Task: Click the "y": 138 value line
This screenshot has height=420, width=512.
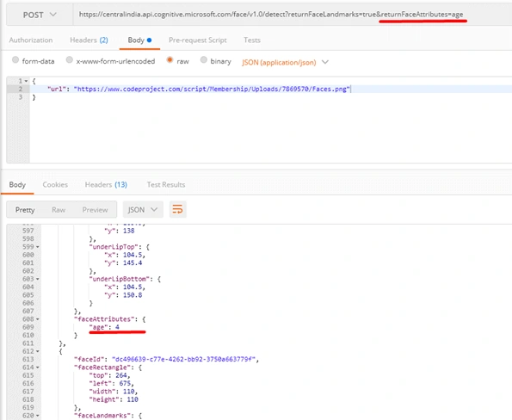Action: pyautogui.click(x=120, y=231)
